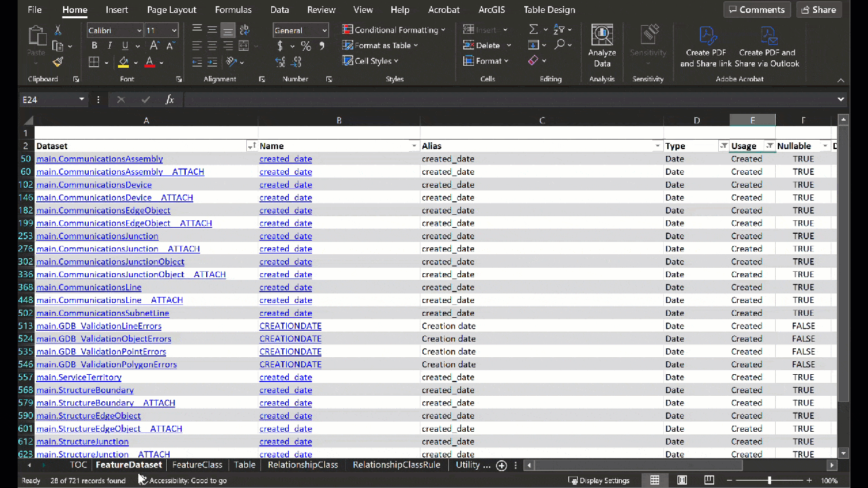Open the Formulas ribbon tab
868x488 pixels.
[233, 9]
